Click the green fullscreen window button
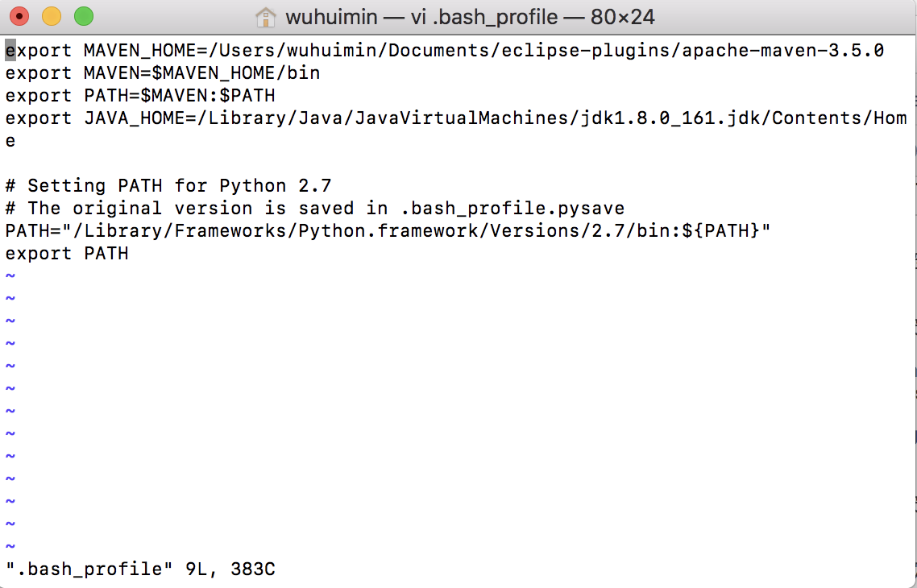 tap(84, 16)
